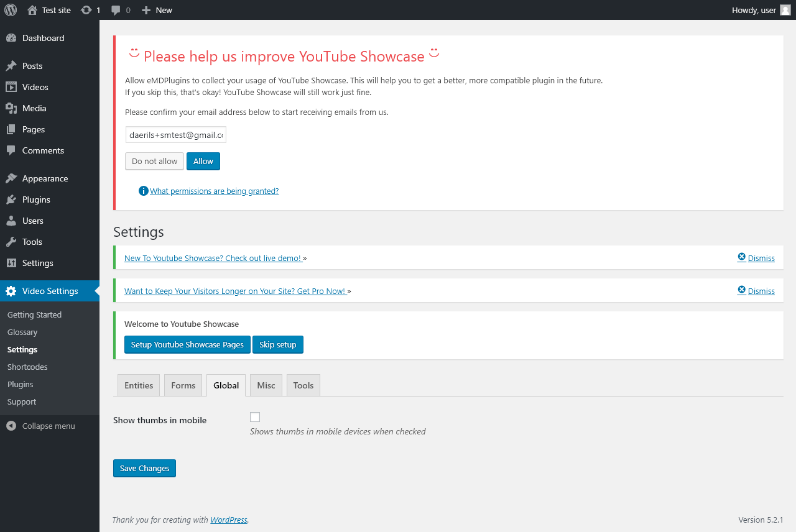Click the Welcome to Youtube Showcase text

click(x=182, y=324)
